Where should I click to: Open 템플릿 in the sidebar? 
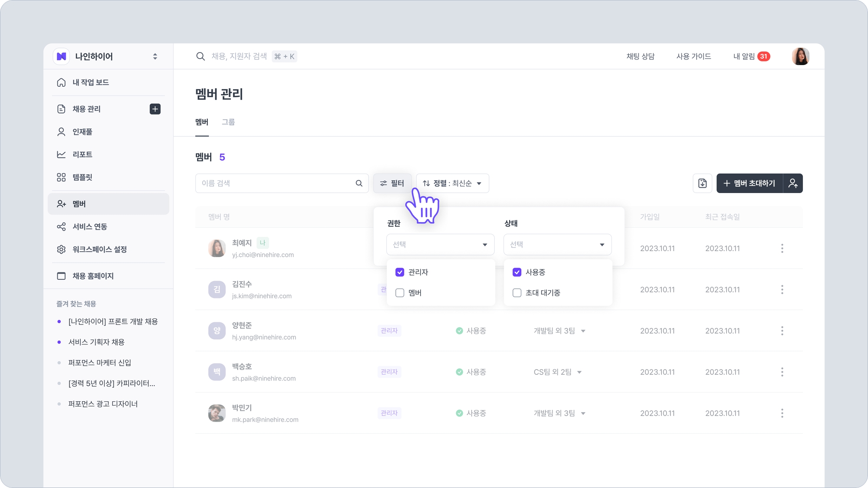pos(82,177)
